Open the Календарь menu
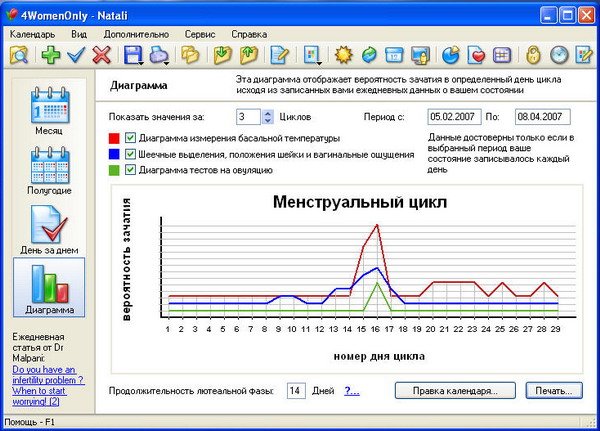600x431 pixels. point(32,34)
